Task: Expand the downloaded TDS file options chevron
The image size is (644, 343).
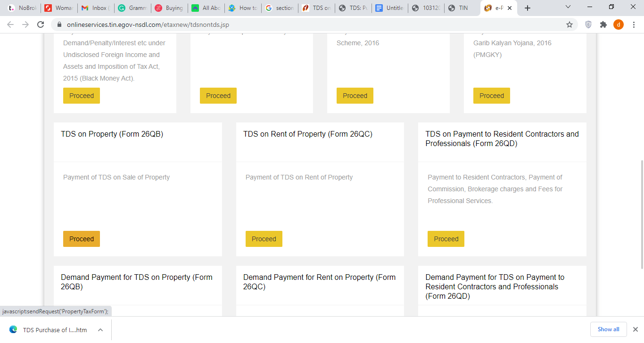Action: 99,330
